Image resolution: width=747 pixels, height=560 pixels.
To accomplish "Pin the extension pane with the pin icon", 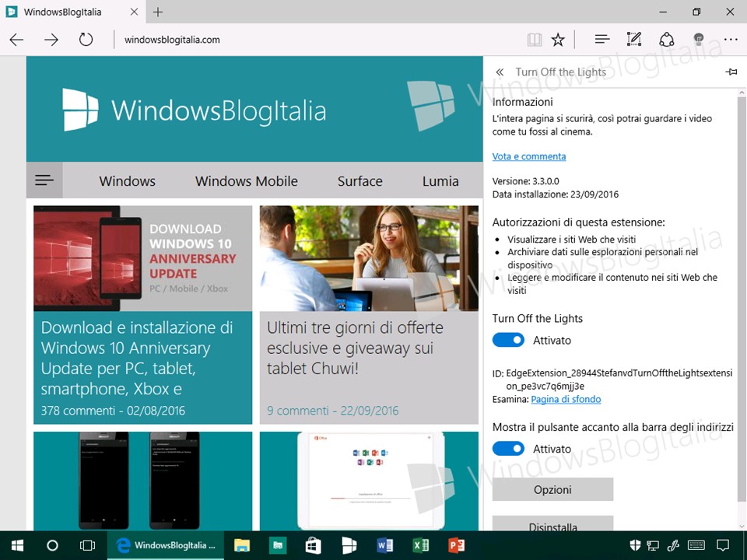I will 731,72.
